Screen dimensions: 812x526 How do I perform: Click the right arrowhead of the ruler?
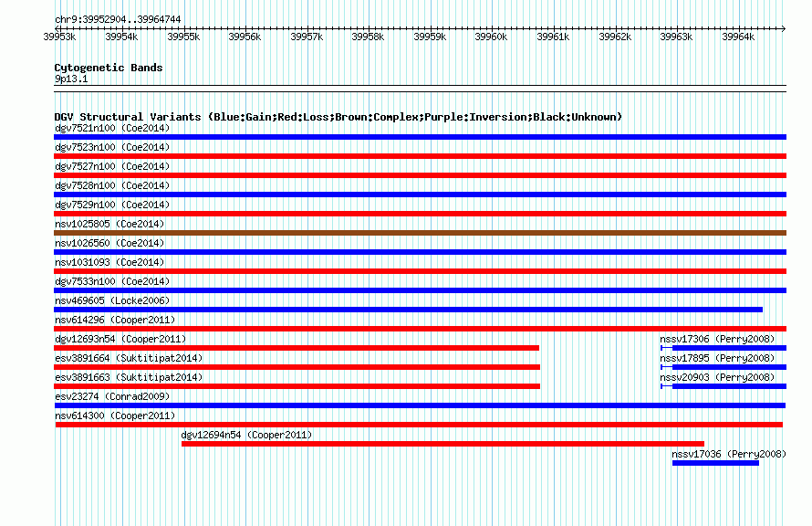click(784, 28)
